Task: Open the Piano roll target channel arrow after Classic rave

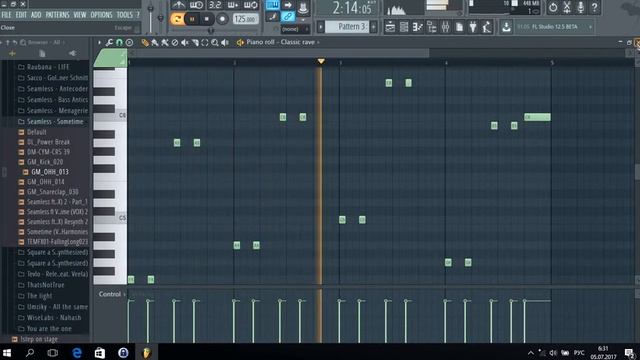Action: click(318, 42)
